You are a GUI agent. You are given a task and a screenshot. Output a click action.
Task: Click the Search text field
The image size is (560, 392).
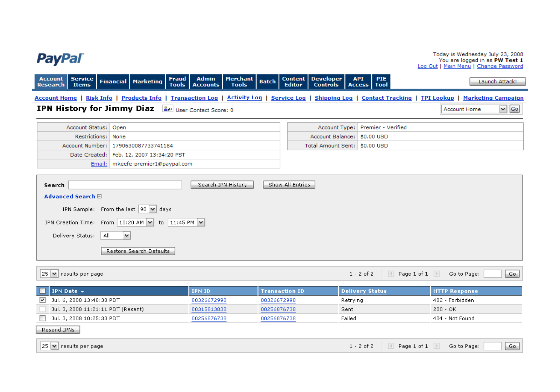coord(125,185)
